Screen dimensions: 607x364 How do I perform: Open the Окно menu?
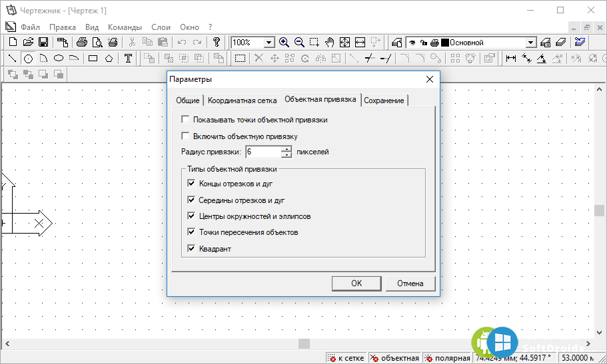click(x=189, y=27)
